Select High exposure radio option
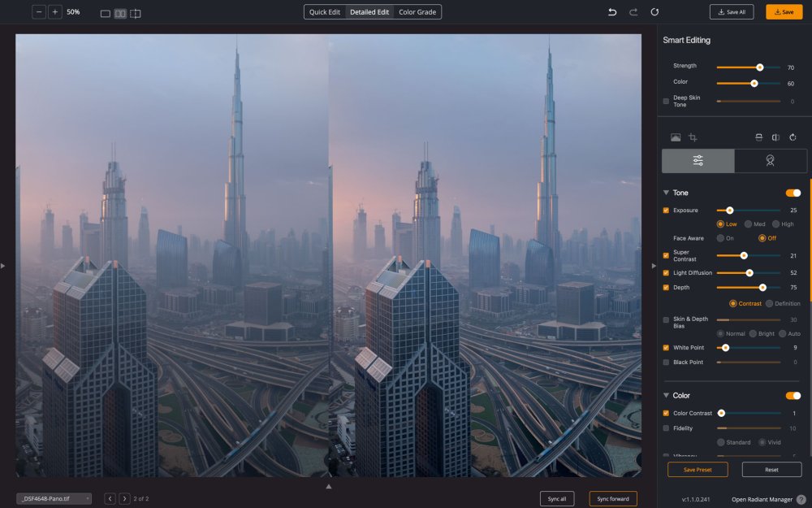 point(775,224)
